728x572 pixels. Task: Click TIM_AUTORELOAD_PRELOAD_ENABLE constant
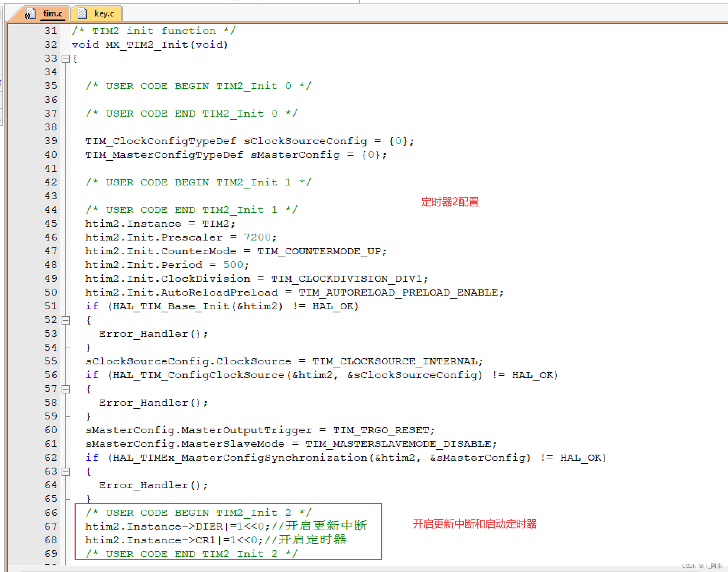398,292
